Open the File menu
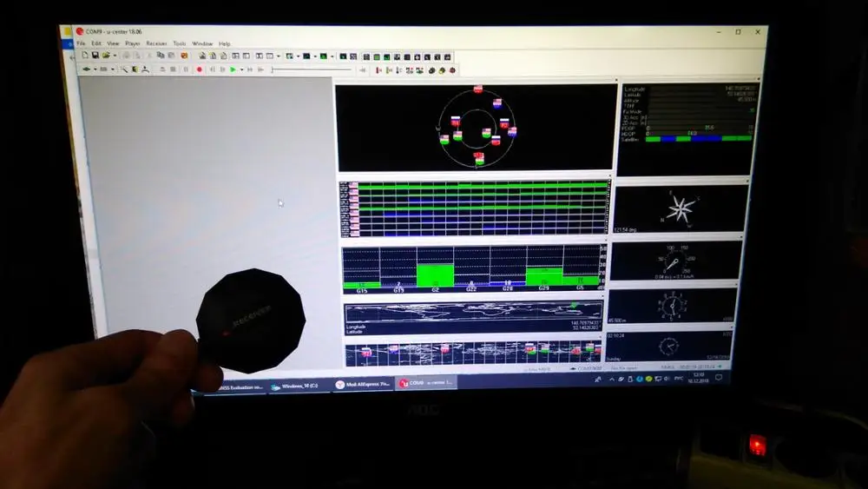868x489 pixels. tap(81, 43)
